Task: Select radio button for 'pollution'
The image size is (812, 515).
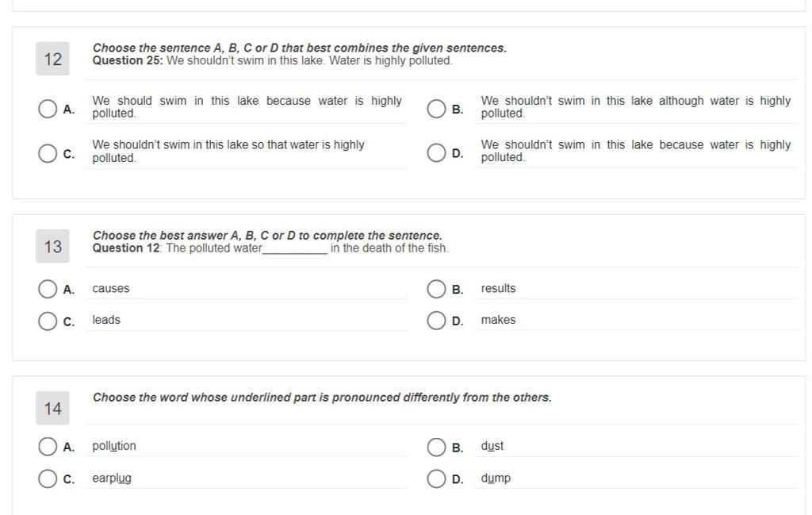Action: pos(47,447)
